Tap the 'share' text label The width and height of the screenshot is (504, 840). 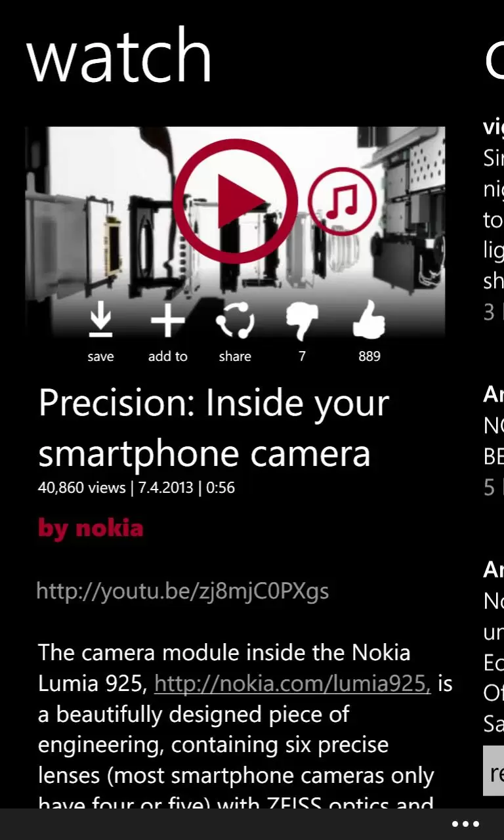(235, 356)
